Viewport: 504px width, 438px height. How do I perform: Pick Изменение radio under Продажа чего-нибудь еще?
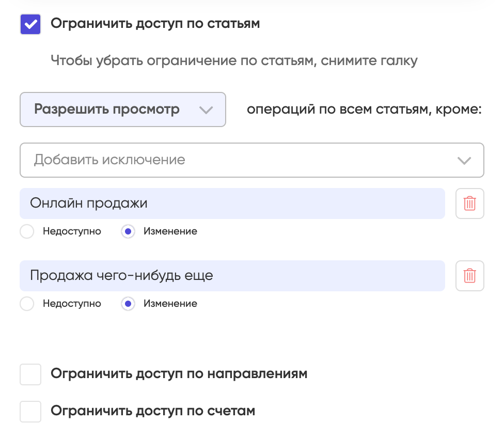128,304
